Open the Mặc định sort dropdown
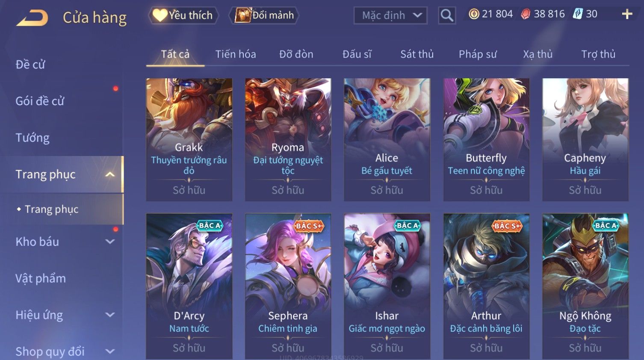Viewport: 644px width, 360px height. pos(390,15)
